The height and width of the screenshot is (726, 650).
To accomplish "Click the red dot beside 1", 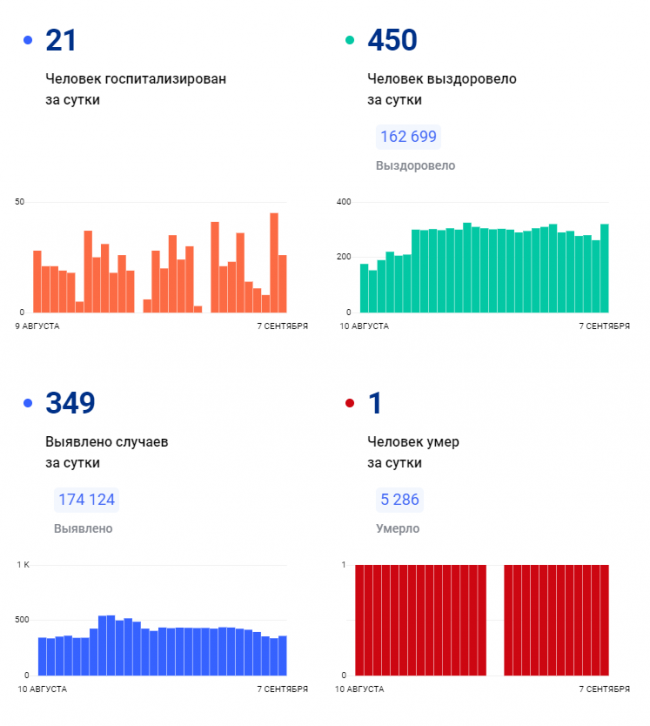I will pos(349,404).
